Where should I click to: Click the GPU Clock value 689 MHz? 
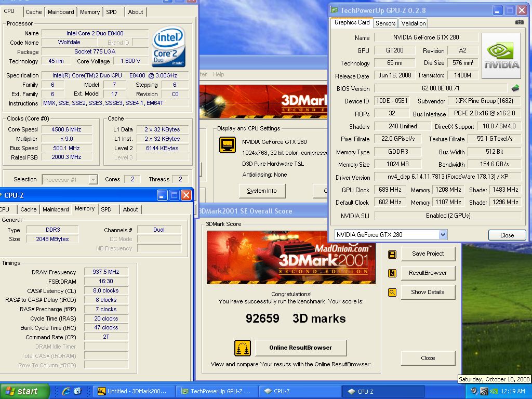point(390,190)
